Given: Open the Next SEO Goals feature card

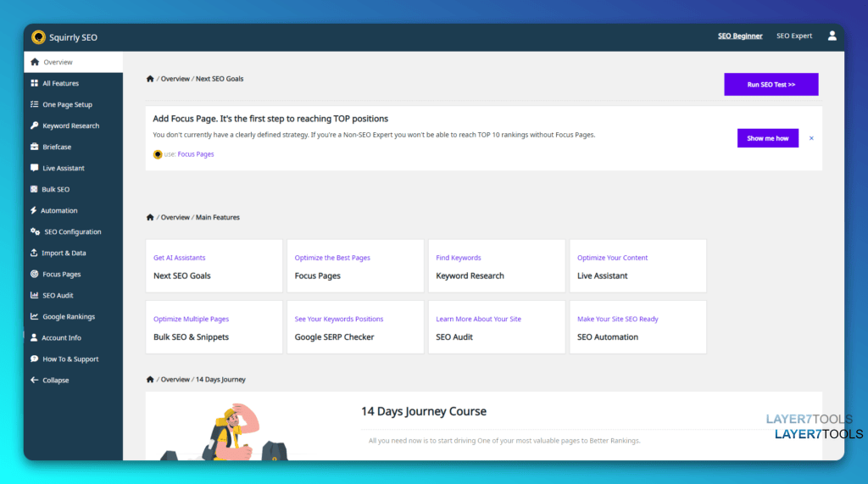Looking at the screenshot, I should [214, 266].
